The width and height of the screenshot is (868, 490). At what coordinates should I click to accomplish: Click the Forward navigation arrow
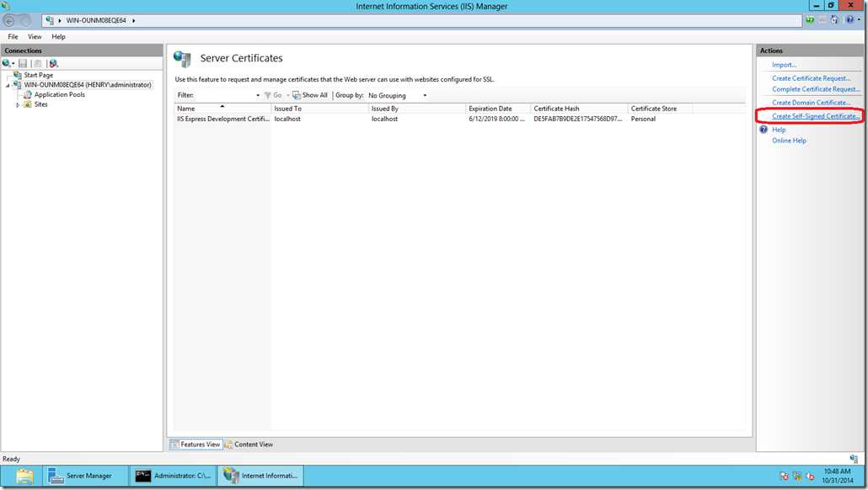[x=25, y=20]
